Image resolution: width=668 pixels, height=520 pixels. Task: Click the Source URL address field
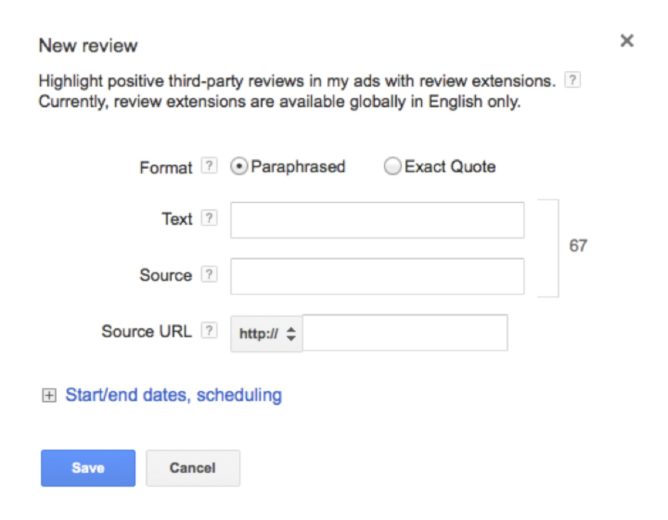click(x=405, y=333)
